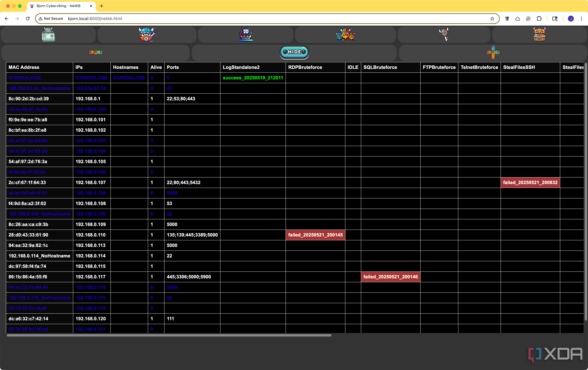This screenshot has height=370, width=588.
Task: Select MAC cell dc:a6:32:c7:42:14
Action: (40, 319)
